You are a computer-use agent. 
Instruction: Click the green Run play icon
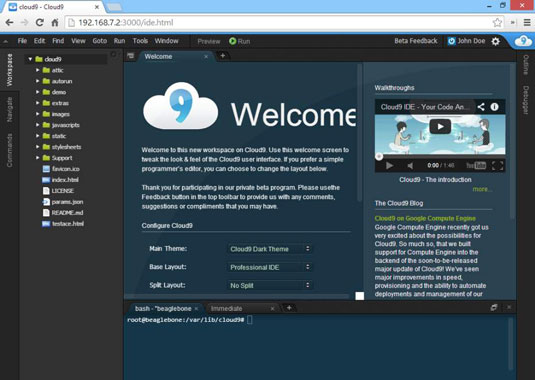[233, 41]
